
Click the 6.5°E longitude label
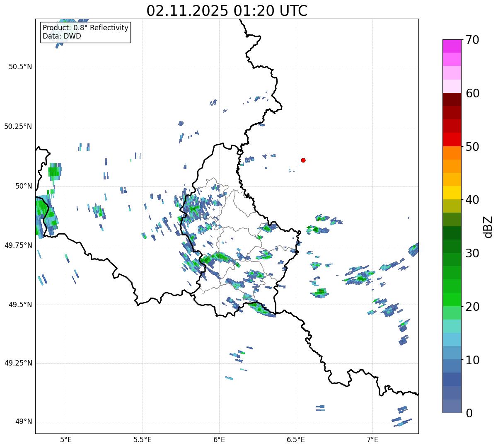click(x=296, y=439)
